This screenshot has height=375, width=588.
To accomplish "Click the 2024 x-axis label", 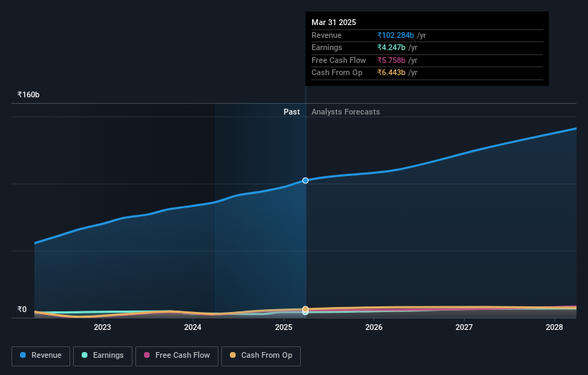I will click(193, 327).
